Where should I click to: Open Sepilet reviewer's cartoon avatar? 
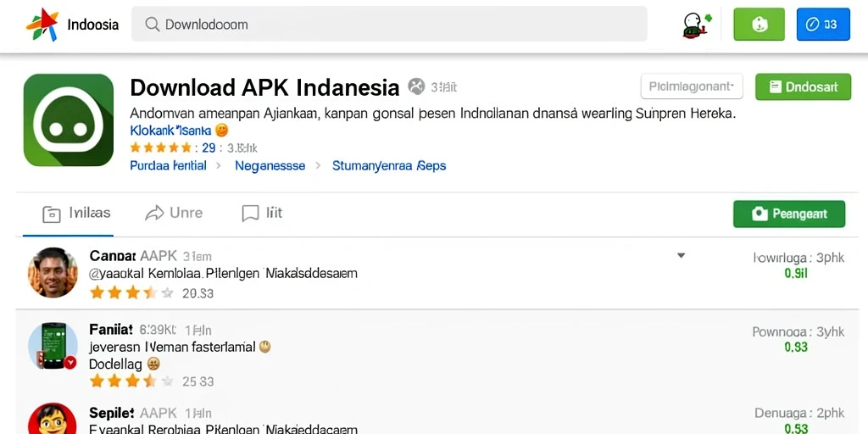click(52, 419)
